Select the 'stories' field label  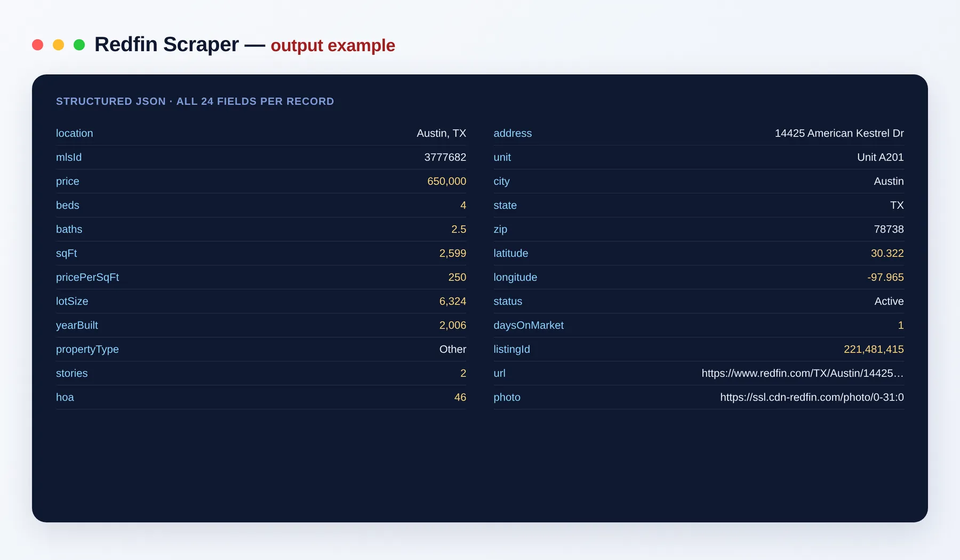[x=72, y=373]
